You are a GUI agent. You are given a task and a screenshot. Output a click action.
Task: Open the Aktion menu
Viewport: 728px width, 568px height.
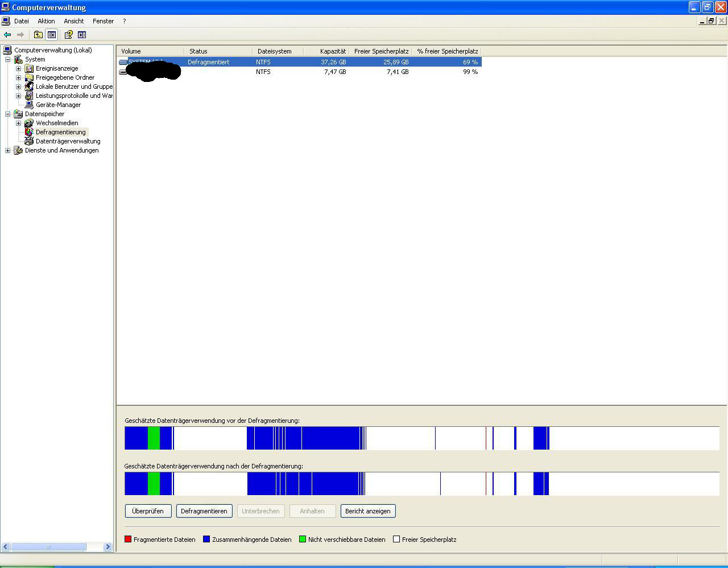46,21
